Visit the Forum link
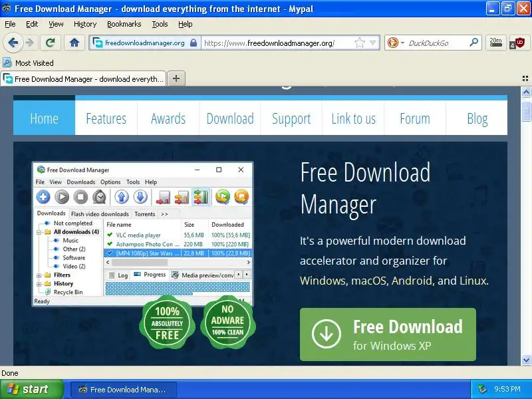The height and width of the screenshot is (399, 532). tap(415, 118)
